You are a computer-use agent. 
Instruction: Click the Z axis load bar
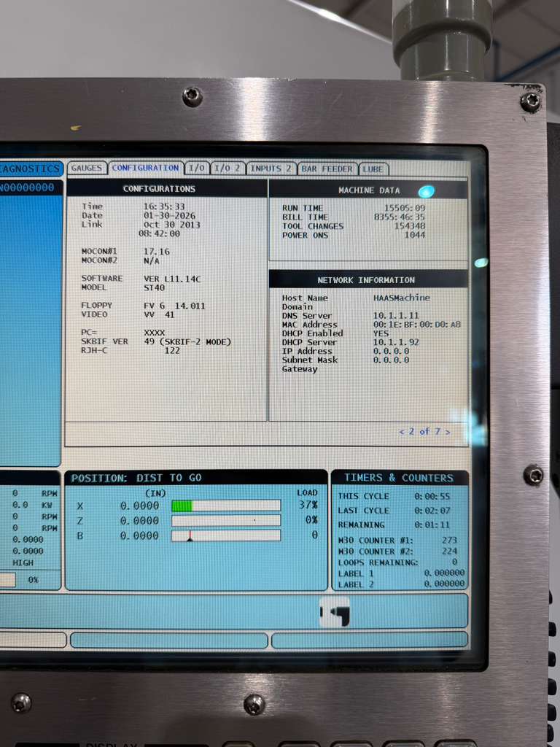pyautogui.click(x=225, y=521)
